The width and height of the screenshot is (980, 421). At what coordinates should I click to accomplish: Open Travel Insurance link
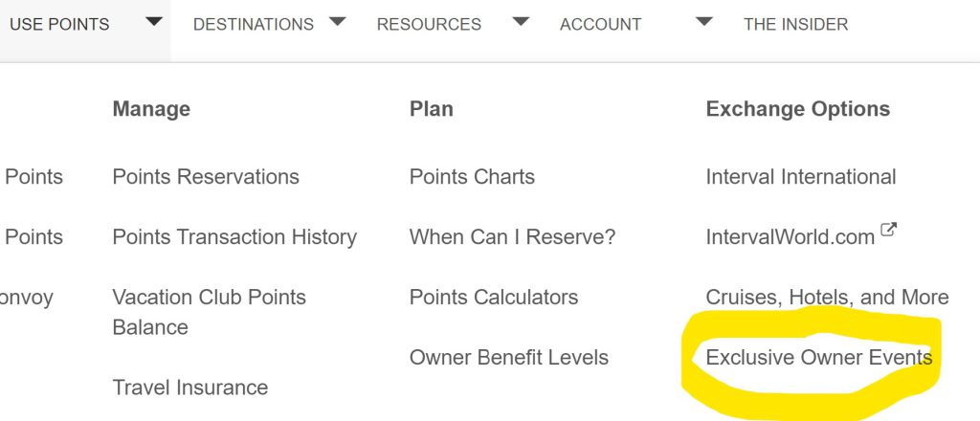(x=189, y=388)
